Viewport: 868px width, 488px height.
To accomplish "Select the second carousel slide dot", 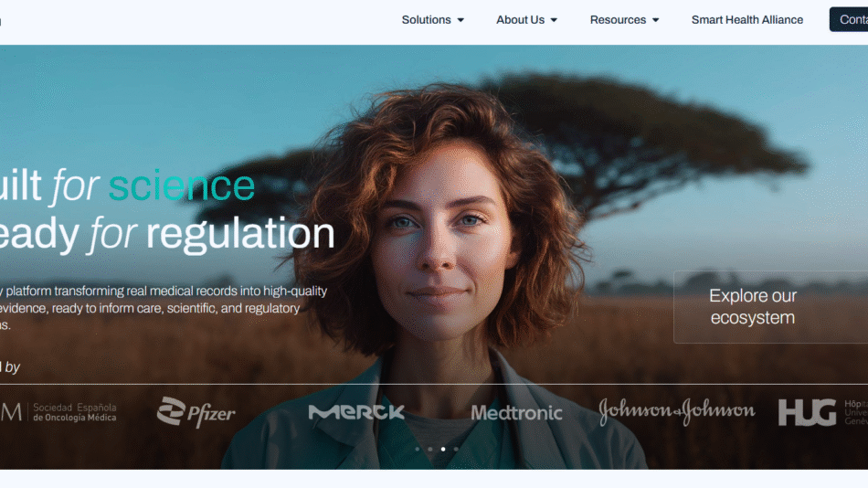I will 430,450.
